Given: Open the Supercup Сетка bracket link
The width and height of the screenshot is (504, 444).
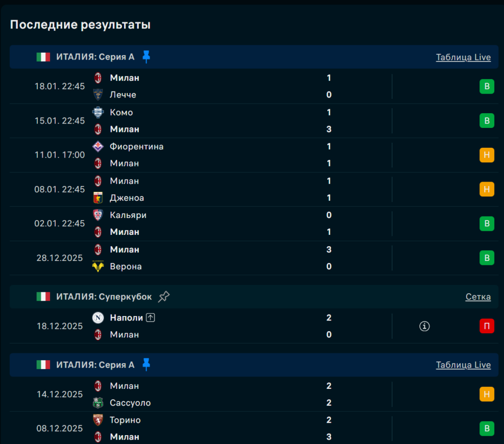Looking at the screenshot, I should (x=478, y=297).
